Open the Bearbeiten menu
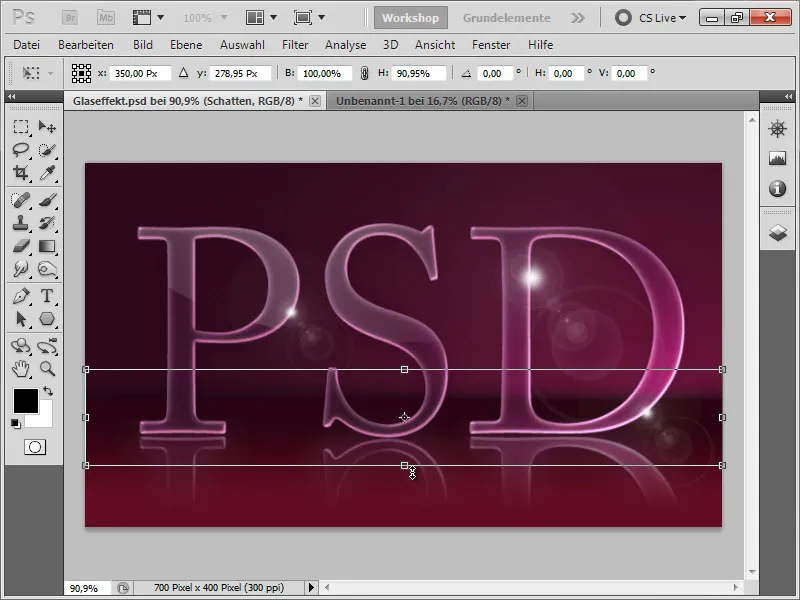This screenshot has width=800, height=600. pyautogui.click(x=86, y=45)
